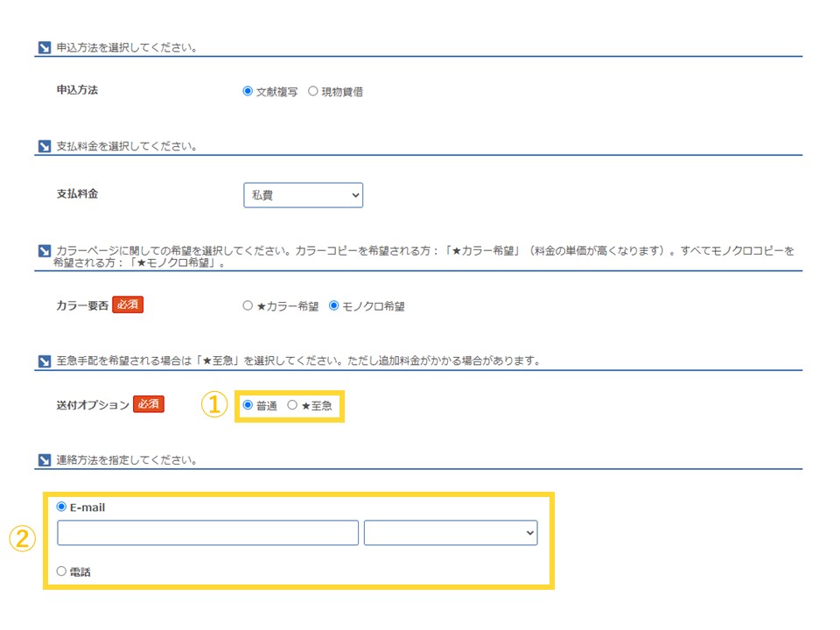This screenshot has width=840, height=630.
Task: Click arrow icon beside 申込方法を選択してください
Action: click(x=45, y=47)
